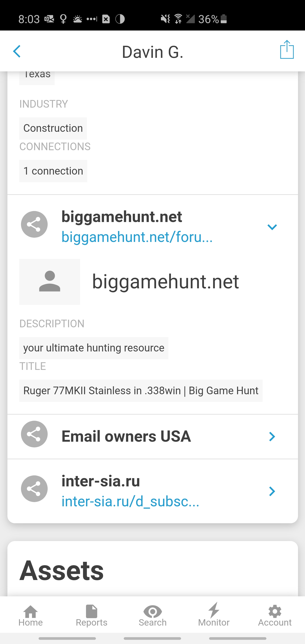Open the Home tab
Screen dimensions: 305x644
tap(30, 615)
